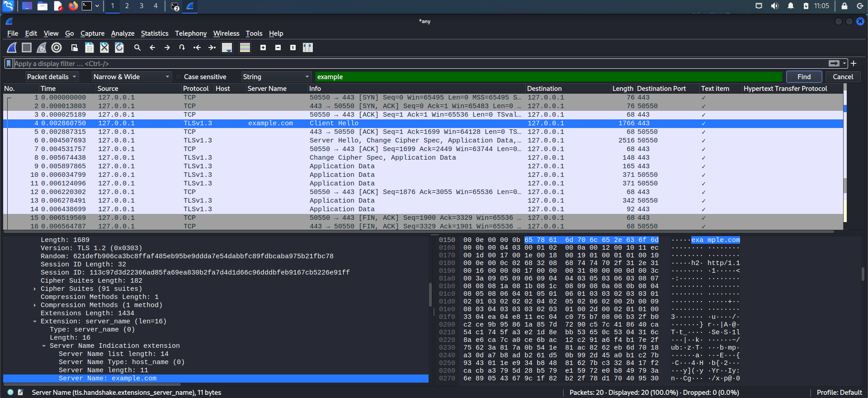Click the green search field containing 'example'
The width and height of the screenshot is (868, 398).
[x=549, y=77]
